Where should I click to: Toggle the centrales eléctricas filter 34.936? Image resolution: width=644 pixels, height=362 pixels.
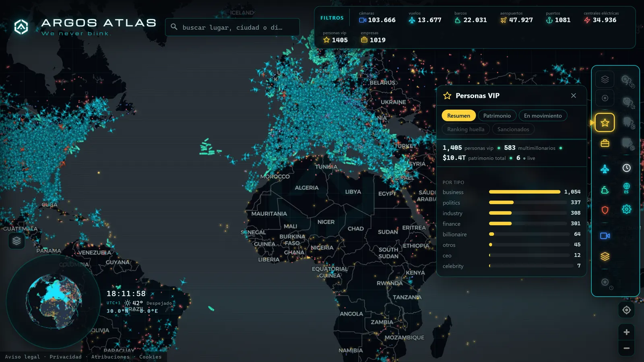[x=601, y=18]
